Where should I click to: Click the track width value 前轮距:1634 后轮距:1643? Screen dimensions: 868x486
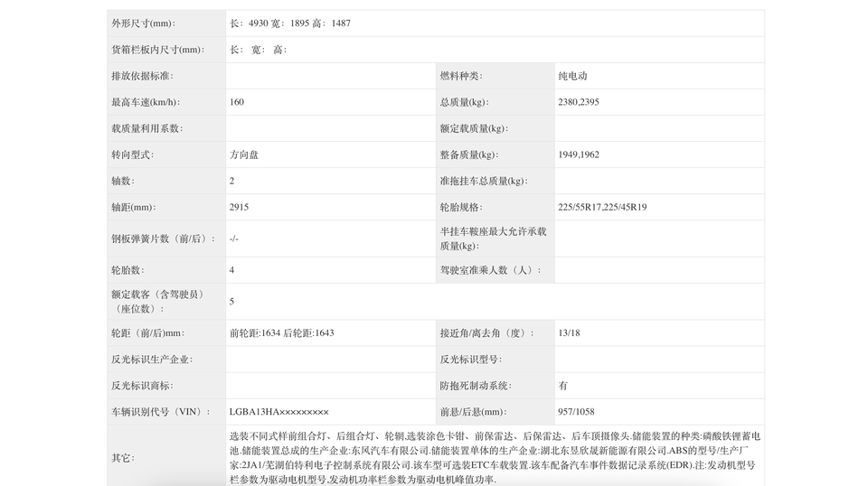pyautogui.click(x=282, y=332)
